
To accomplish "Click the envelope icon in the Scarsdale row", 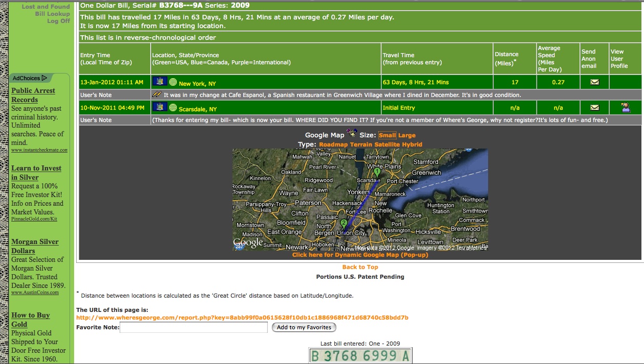I will tap(594, 108).
